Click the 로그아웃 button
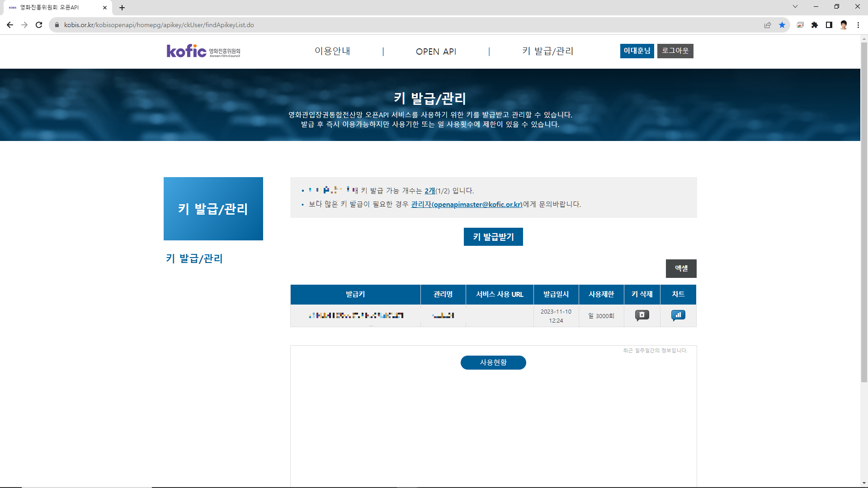 pyautogui.click(x=675, y=51)
